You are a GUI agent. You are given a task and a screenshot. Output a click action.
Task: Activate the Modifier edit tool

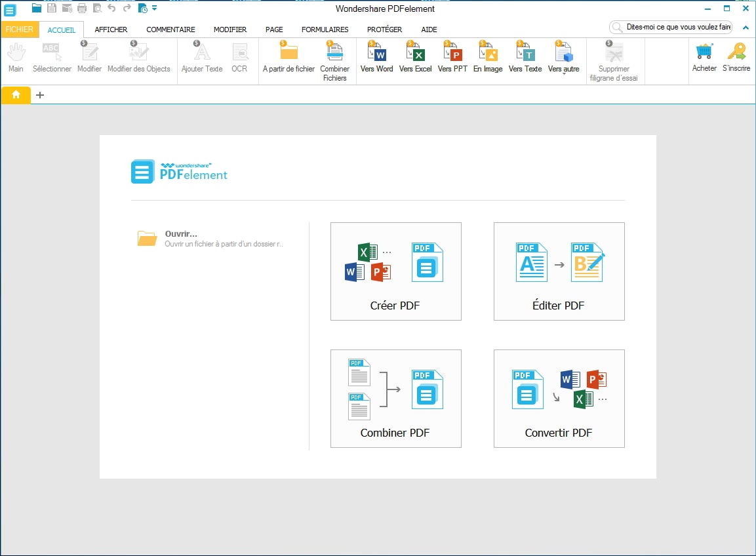(x=89, y=58)
